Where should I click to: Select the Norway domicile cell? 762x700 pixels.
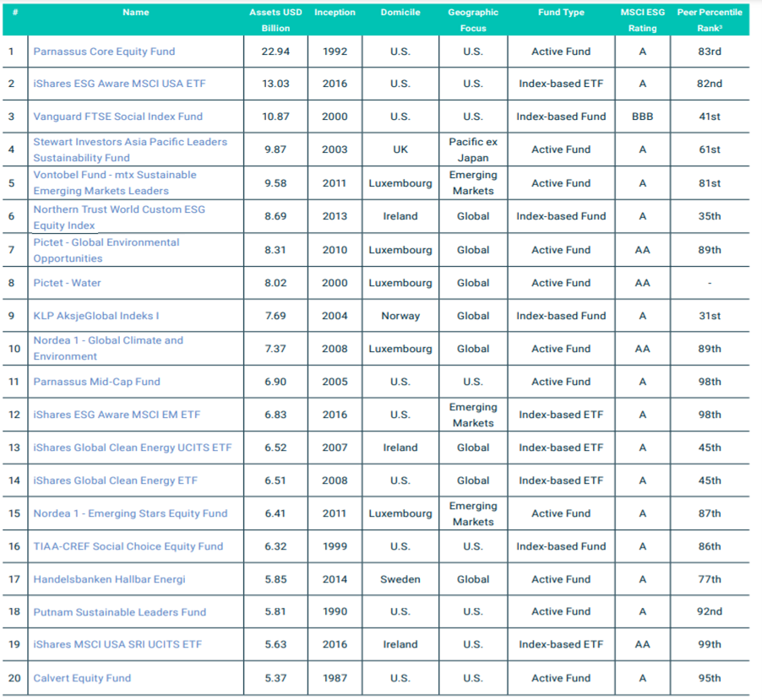[x=400, y=316]
